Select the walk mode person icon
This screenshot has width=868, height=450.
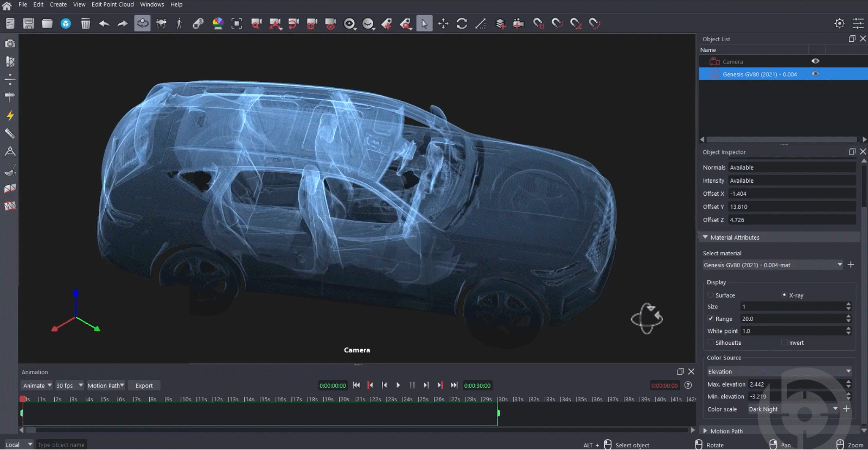(179, 23)
